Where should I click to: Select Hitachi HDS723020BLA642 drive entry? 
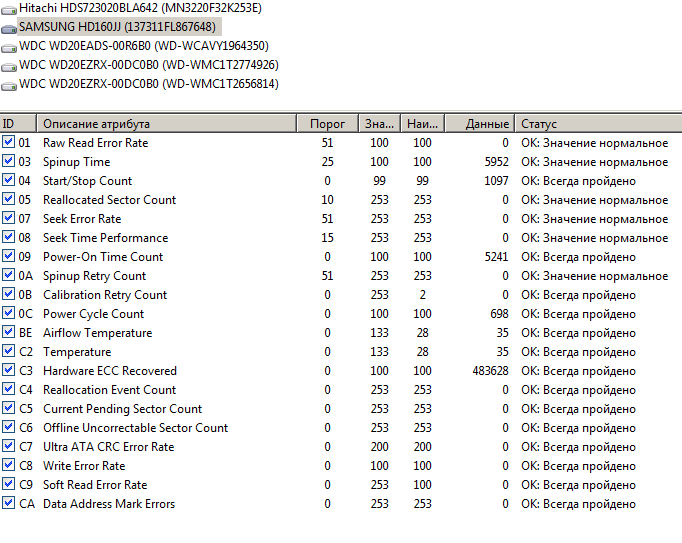[140, 8]
